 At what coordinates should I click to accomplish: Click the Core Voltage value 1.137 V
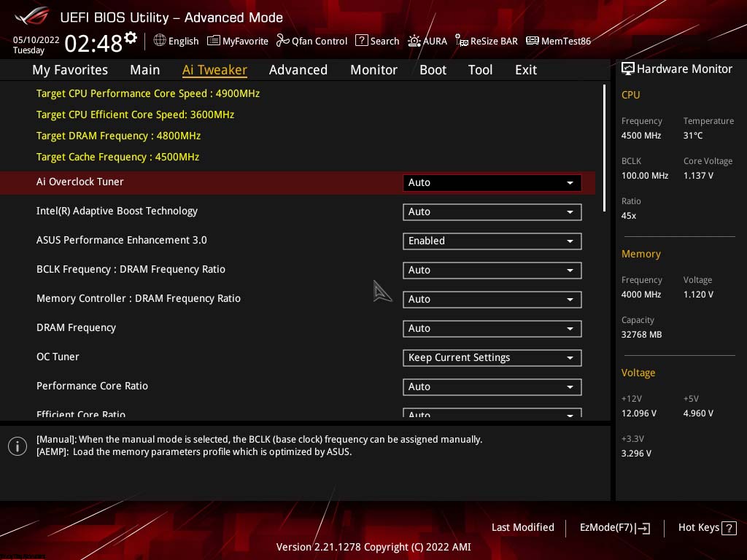(698, 176)
